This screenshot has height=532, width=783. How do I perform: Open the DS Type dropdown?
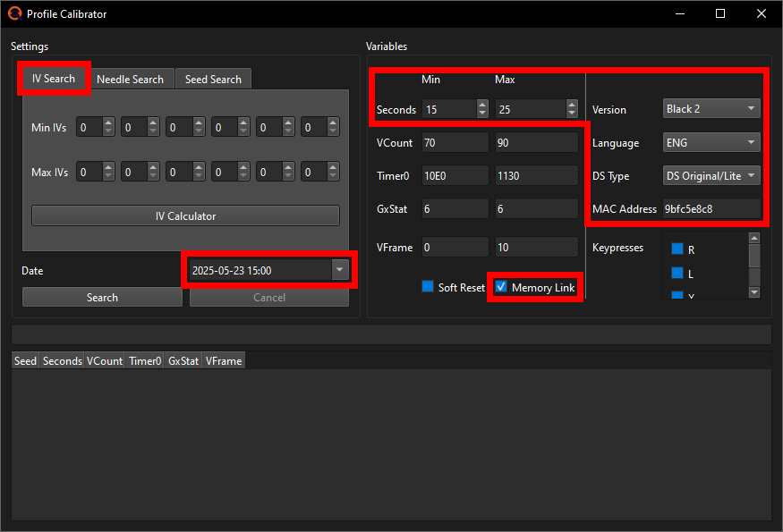711,175
